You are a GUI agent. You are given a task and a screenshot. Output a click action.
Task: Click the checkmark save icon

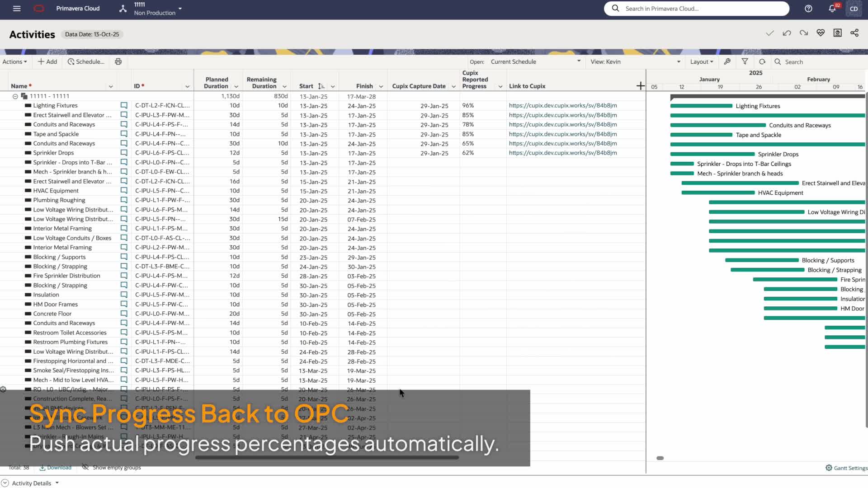pyautogui.click(x=770, y=33)
